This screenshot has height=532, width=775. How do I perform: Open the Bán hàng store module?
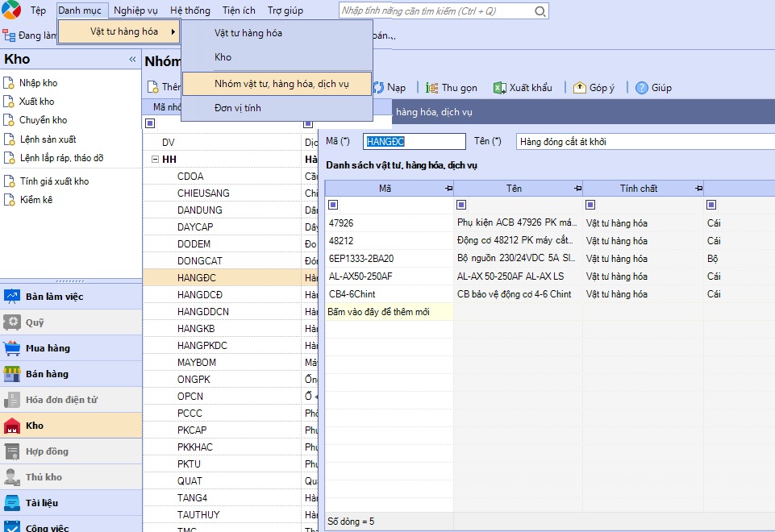(71, 374)
